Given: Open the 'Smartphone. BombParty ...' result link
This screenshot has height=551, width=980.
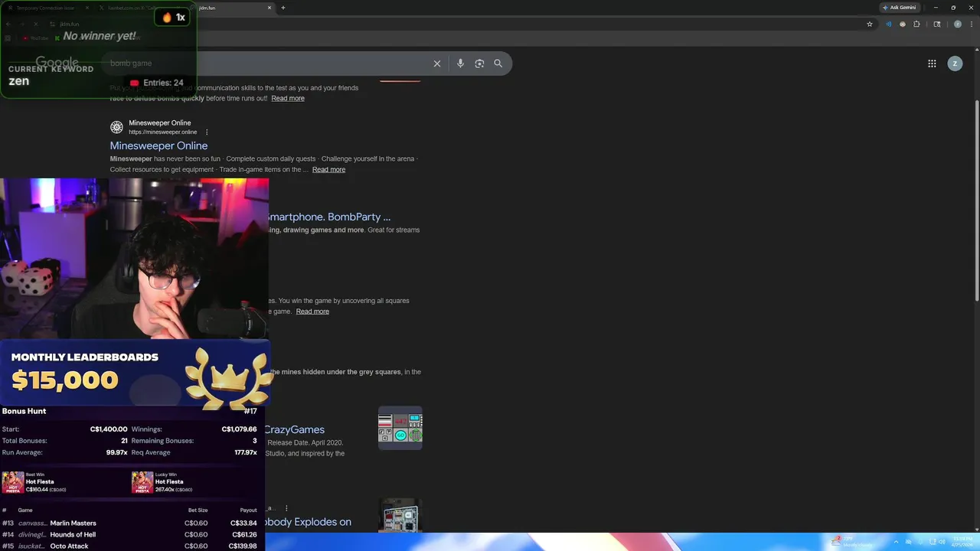Looking at the screenshot, I should [328, 217].
